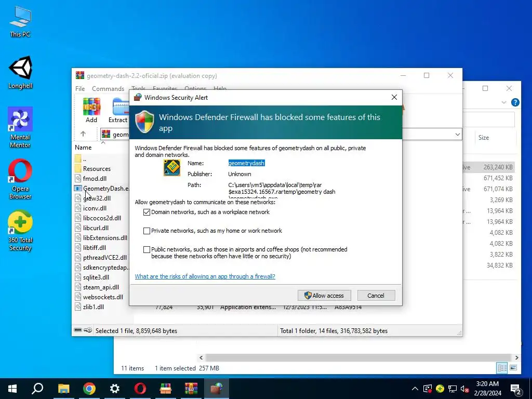Select GeometryDash.exe in archive list
Image resolution: width=532 pixels, height=399 pixels.
101,188
